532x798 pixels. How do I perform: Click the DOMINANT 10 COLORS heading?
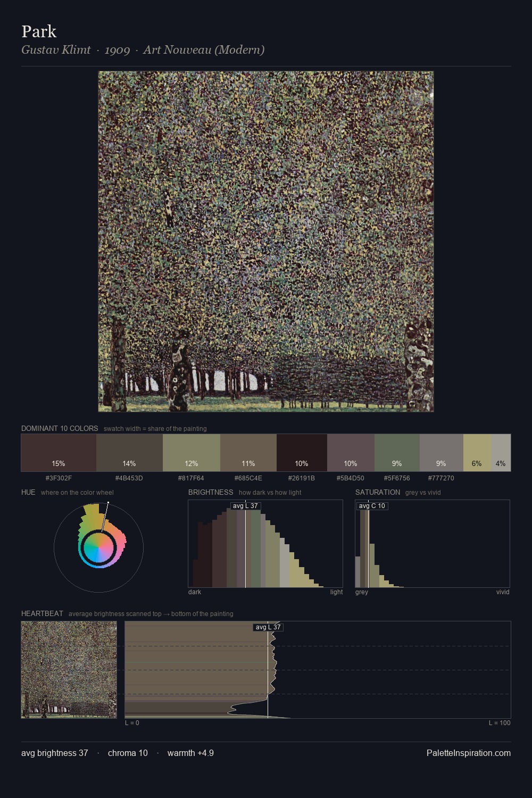pyautogui.click(x=60, y=428)
